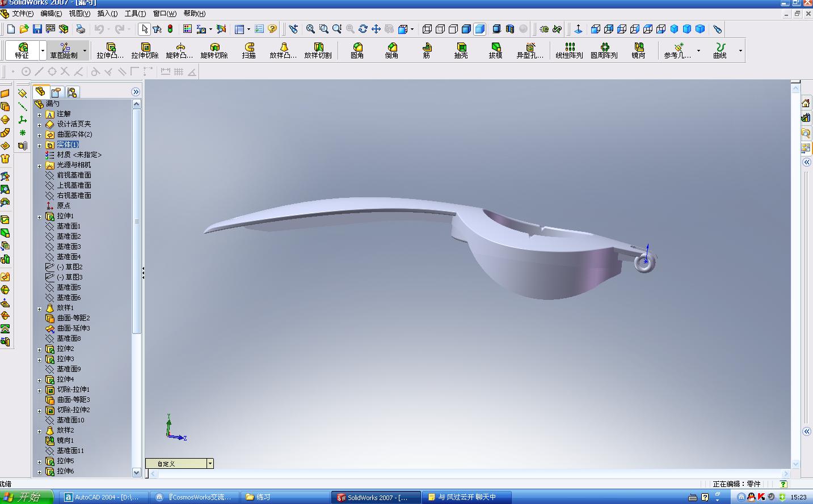The image size is (813, 504).
Task: Click the Help question mark toolbar icon
Action: 272,29
